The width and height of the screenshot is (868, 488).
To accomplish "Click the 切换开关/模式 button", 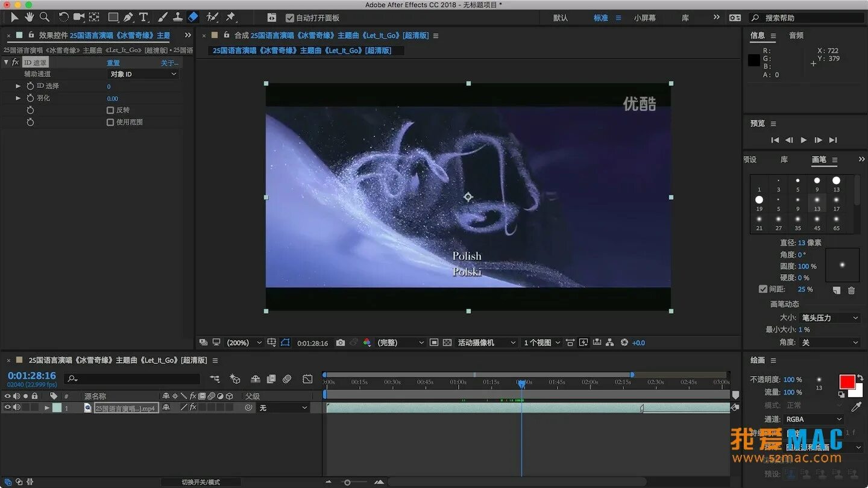I will (x=201, y=482).
